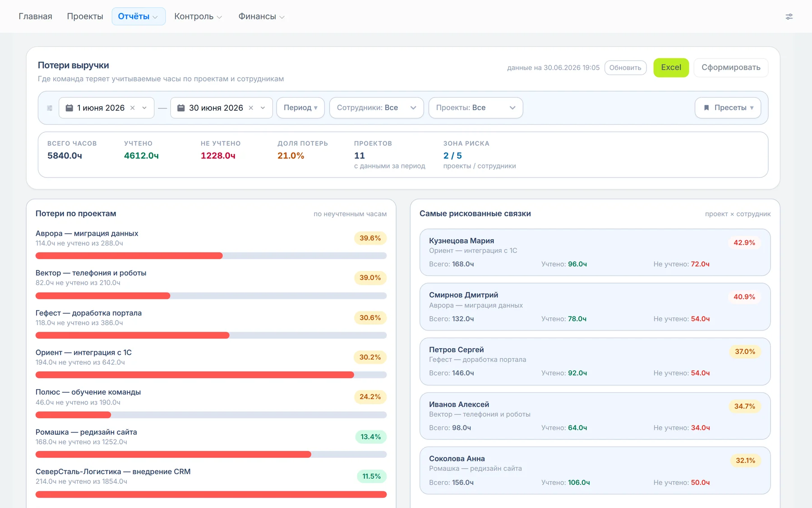Click Соколова Анна employee name

pos(457,459)
